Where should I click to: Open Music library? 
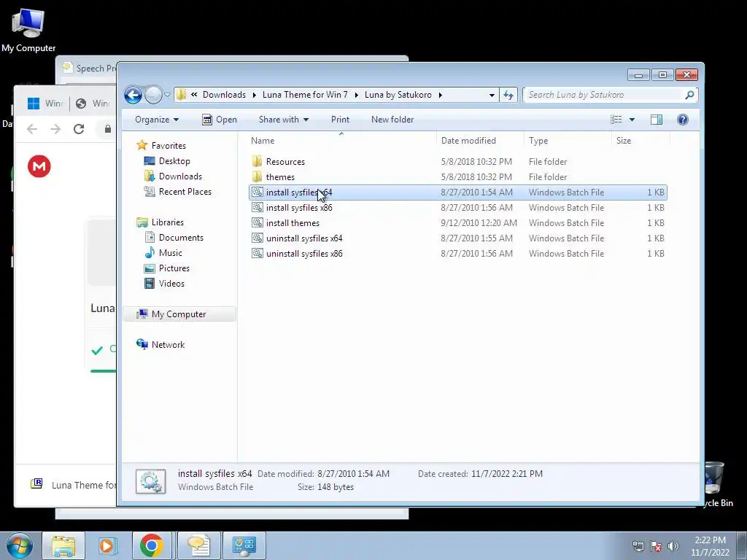point(170,253)
